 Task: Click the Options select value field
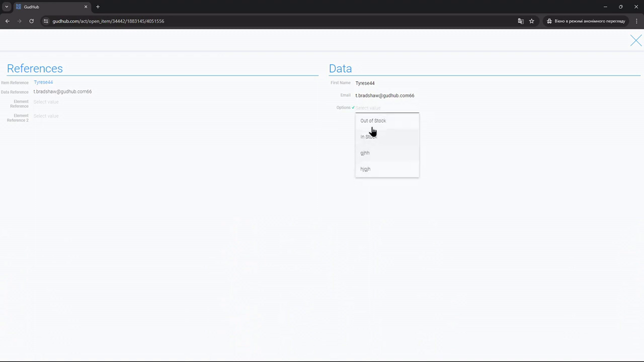(387, 108)
